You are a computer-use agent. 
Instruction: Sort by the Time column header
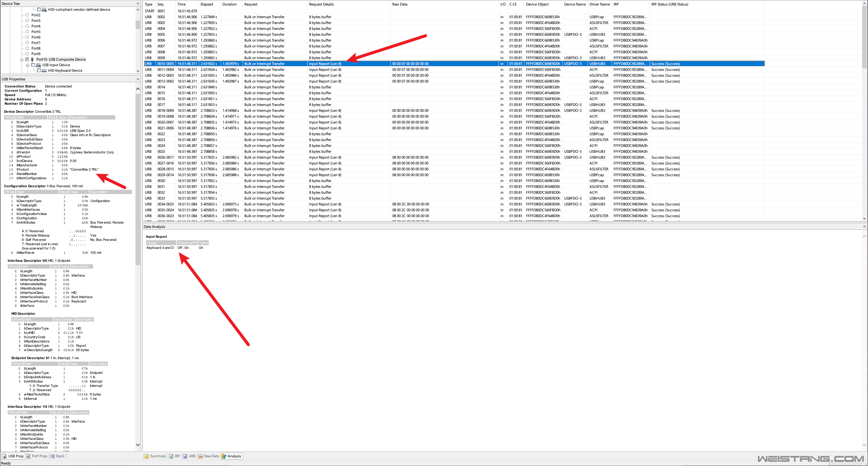[187, 4]
